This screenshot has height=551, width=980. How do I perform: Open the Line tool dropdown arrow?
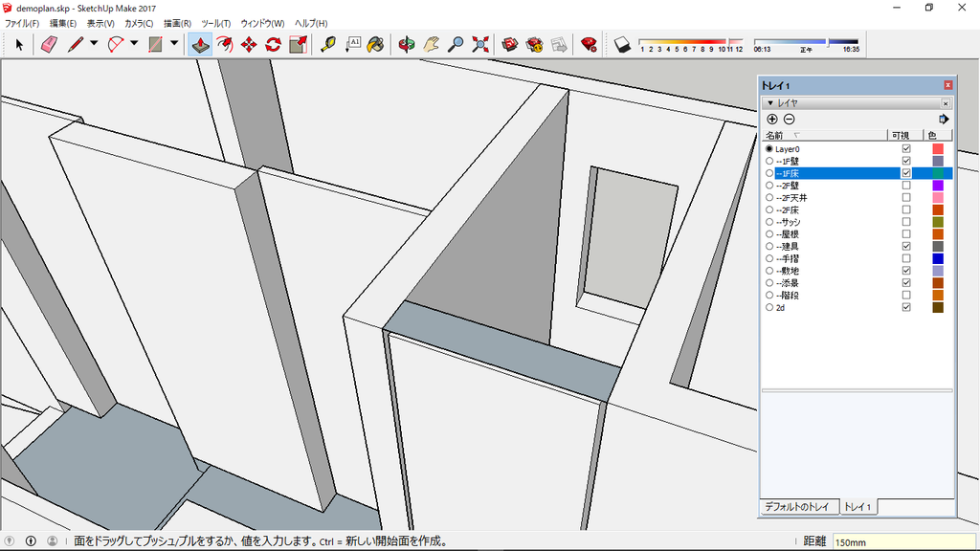pos(94,44)
